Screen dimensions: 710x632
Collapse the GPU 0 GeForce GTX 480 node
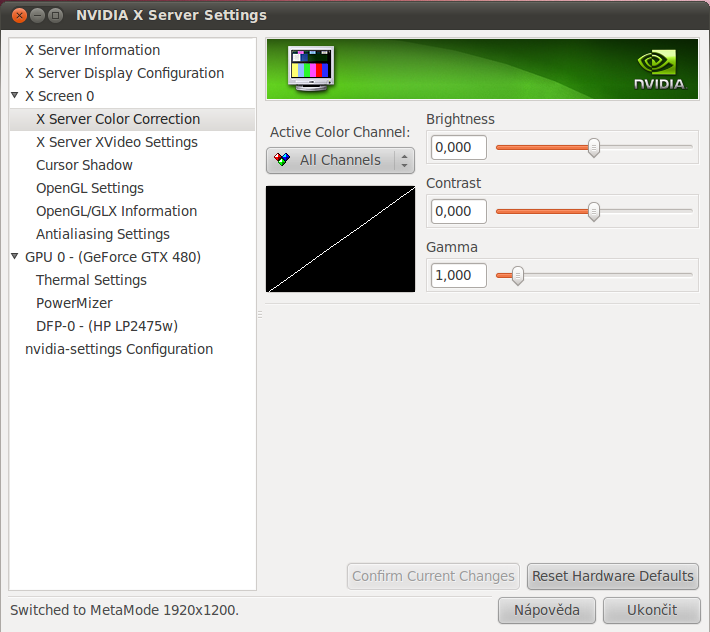point(15,257)
